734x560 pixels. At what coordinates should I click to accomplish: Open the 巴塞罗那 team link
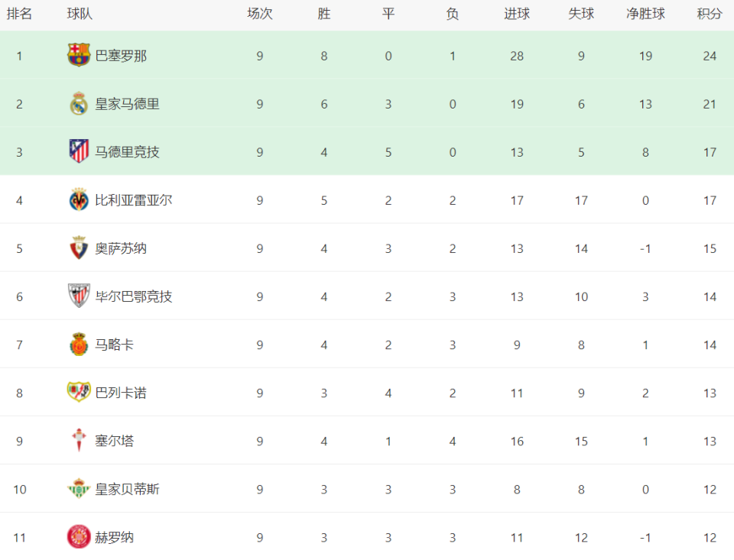click(121, 56)
